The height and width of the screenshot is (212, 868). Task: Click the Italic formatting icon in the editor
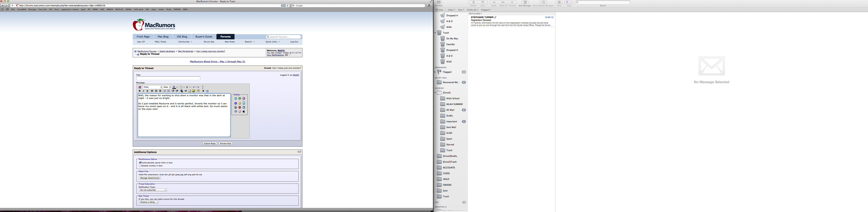pos(144,91)
